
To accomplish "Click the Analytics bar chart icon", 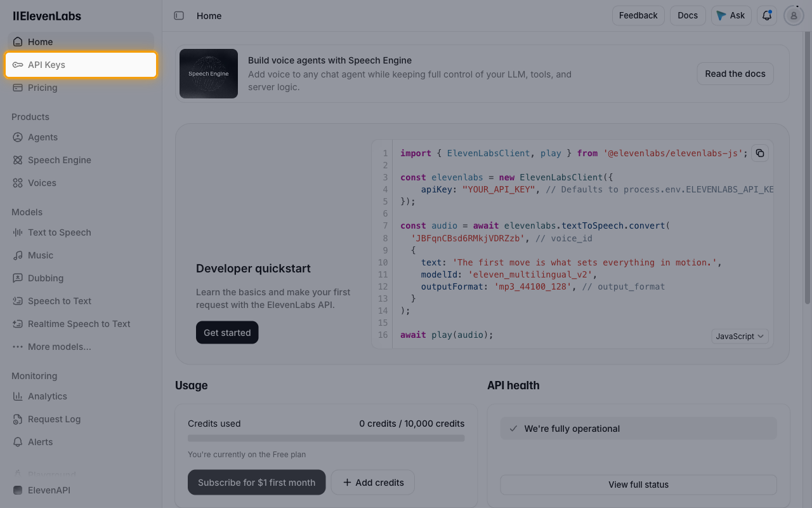I will [x=18, y=396].
